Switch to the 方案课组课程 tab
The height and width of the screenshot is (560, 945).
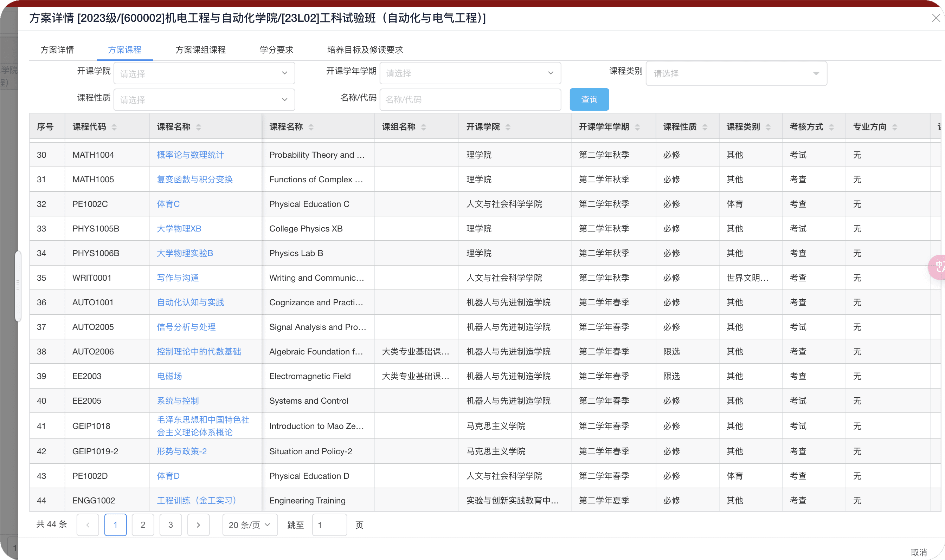click(200, 50)
